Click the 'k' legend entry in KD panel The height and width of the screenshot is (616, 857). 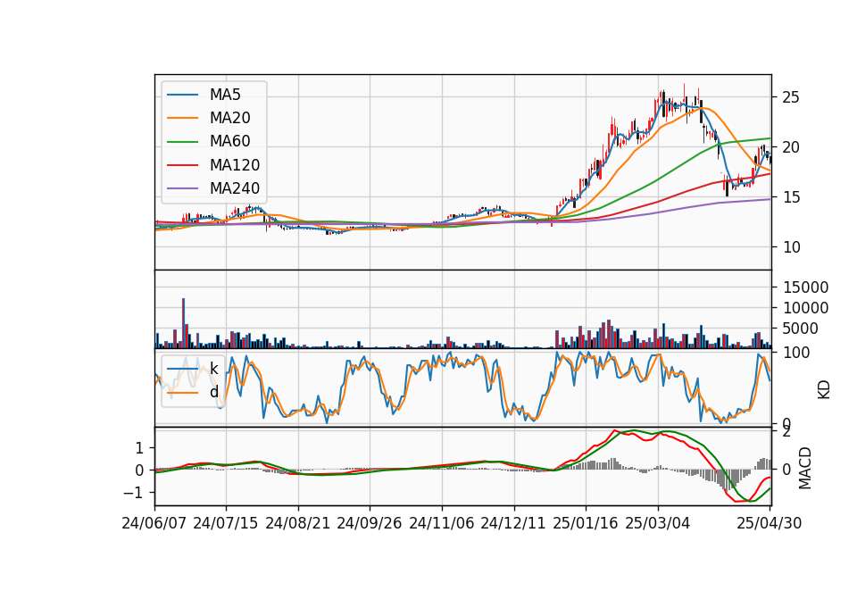click(213, 369)
